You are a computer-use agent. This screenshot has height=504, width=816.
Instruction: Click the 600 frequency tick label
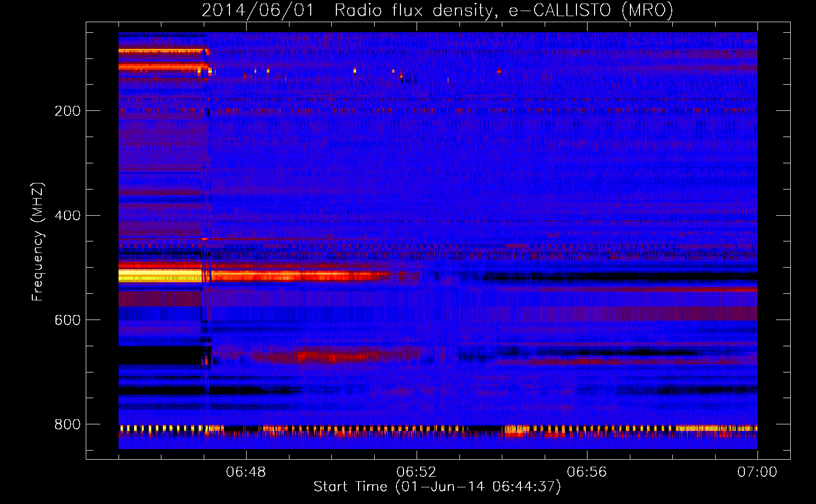[68, 321]
